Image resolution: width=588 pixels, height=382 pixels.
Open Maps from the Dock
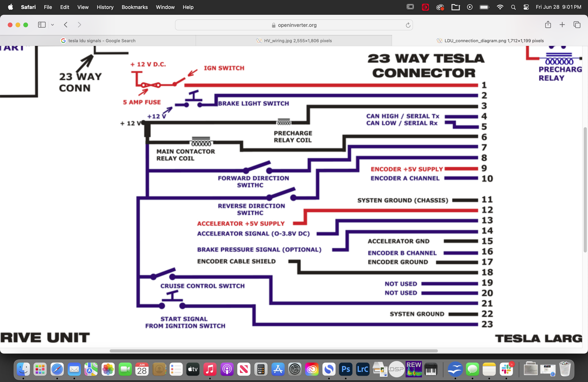pos(91,369)
